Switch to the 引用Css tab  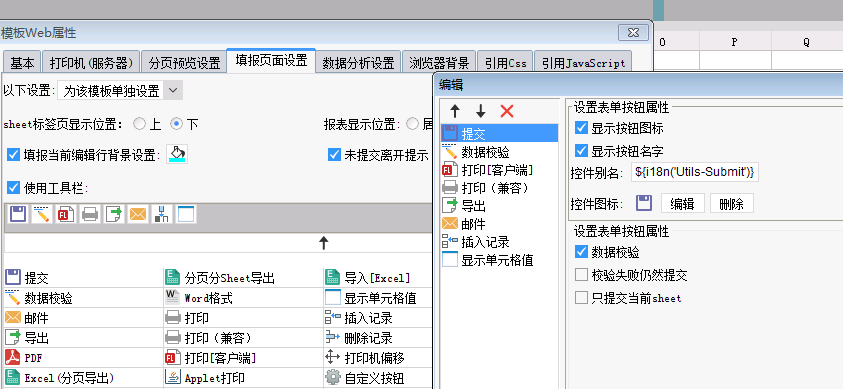[x=505, y=63]
